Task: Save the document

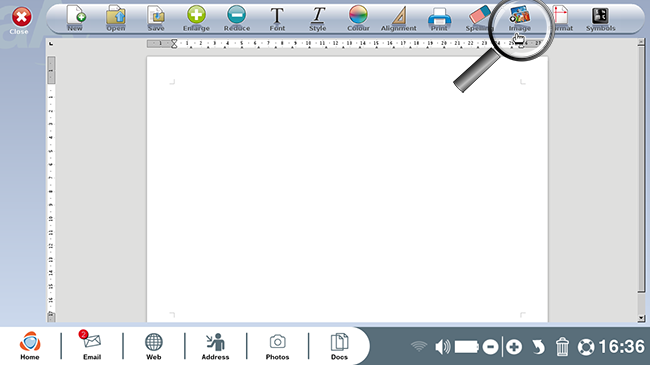Action: click(x=156, y=19)
